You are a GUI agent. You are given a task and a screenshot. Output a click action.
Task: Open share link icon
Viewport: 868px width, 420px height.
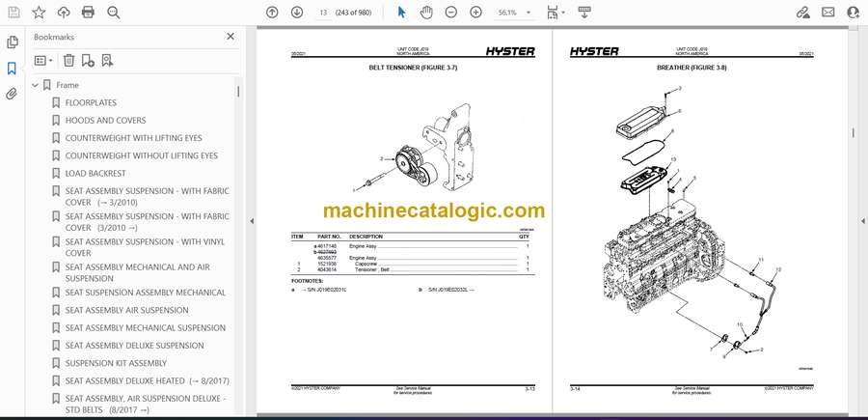pyautogui.click(x=803, y=13)
